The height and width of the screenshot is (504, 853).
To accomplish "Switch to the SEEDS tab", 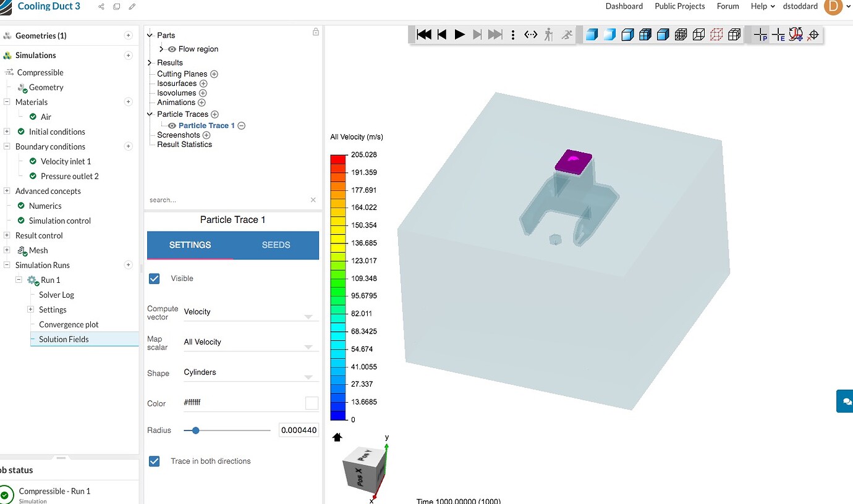I will 276,245.
